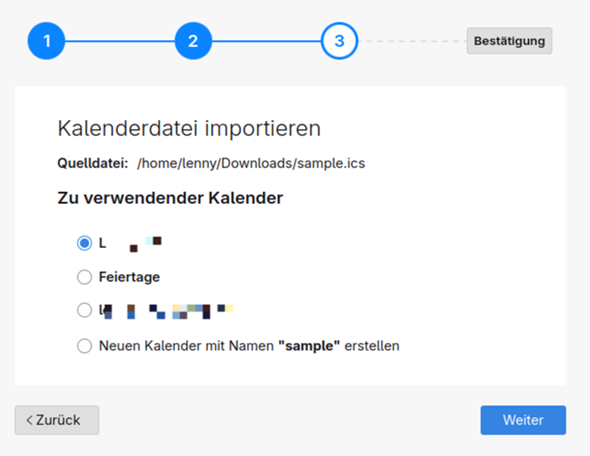The image size is (590, 456).
Task: Continue with the Weiter button
Action: [x=523, y=420]
